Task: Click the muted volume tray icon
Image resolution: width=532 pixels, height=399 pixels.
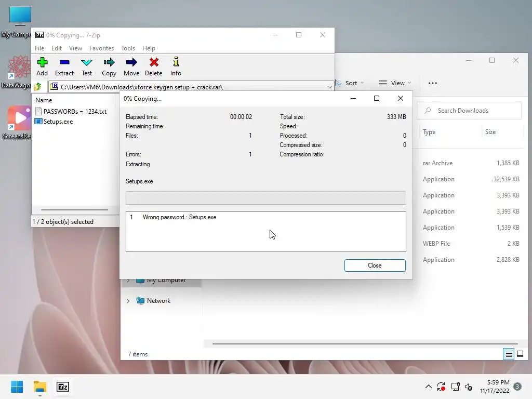Action: [469, 387]
